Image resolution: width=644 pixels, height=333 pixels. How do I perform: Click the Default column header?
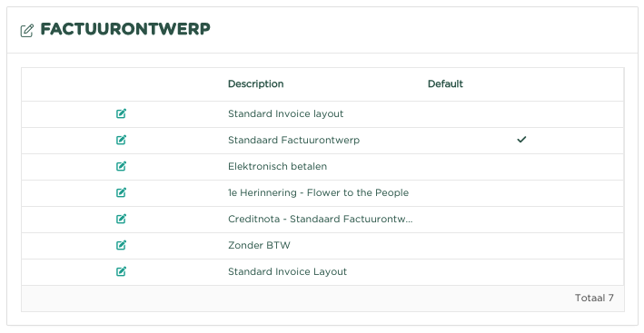point(445,84)
